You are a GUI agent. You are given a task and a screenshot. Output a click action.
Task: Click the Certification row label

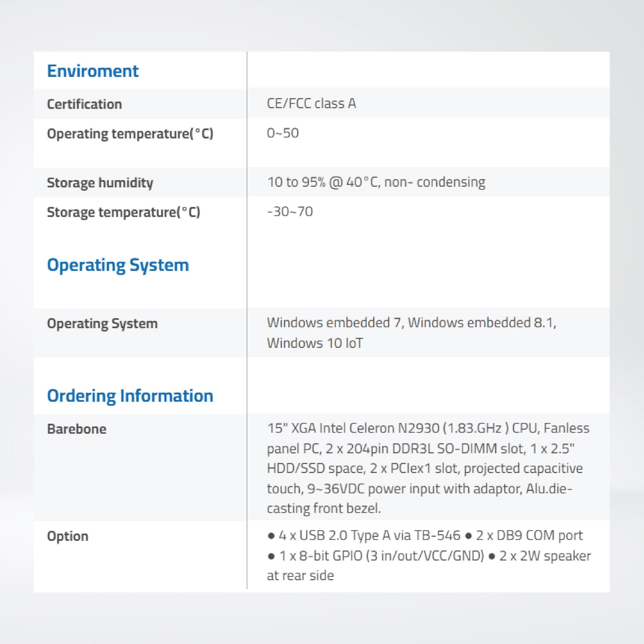84,104
